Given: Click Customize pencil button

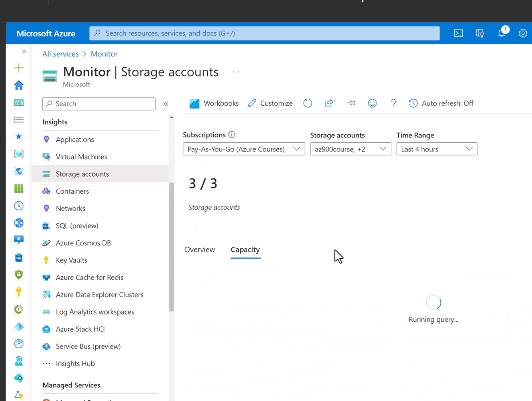Looking at the screenshot, I should 270,103.
